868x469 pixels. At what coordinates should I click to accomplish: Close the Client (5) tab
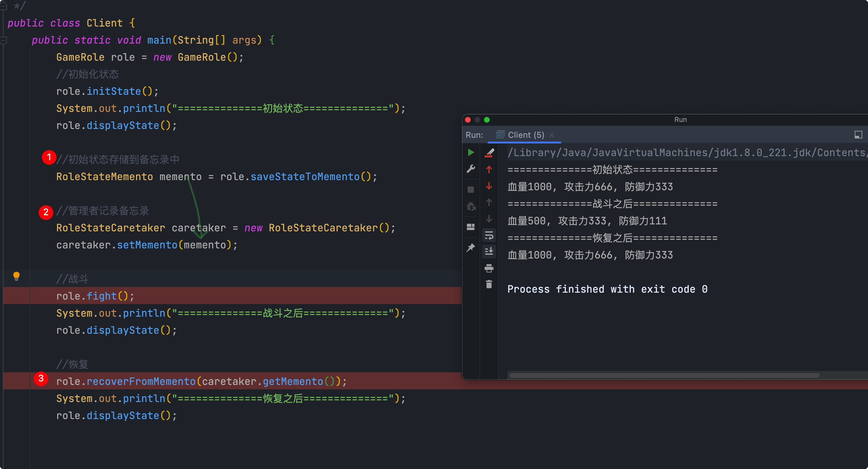[x=552, y=135]
